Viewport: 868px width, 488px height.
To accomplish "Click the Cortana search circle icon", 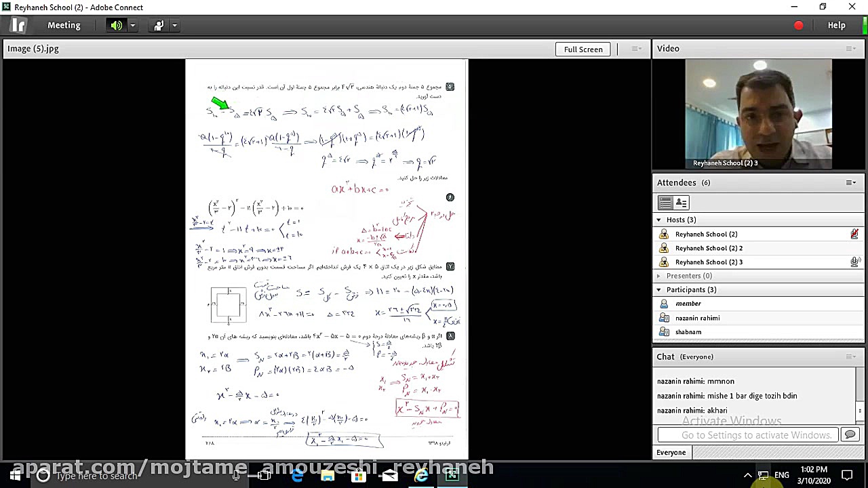I will pos(43,476).
